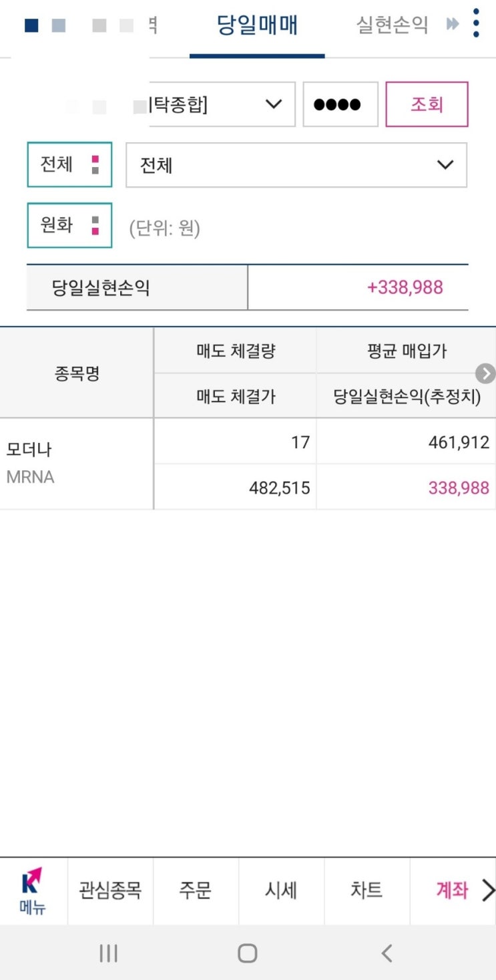Open 주문 order screen
Image resolution: width=496 pixels, height=980 pixels.
pyautogui.click(x=196, y=890)
